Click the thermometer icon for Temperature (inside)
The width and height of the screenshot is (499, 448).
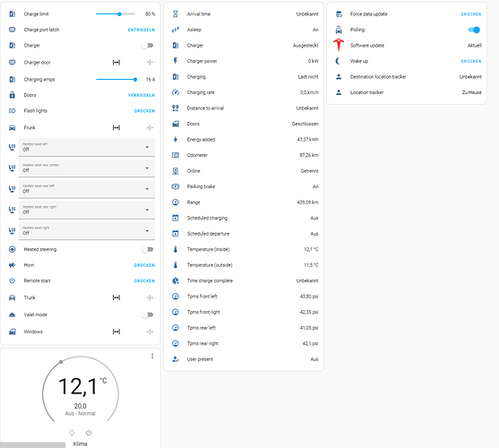point(176,249)
